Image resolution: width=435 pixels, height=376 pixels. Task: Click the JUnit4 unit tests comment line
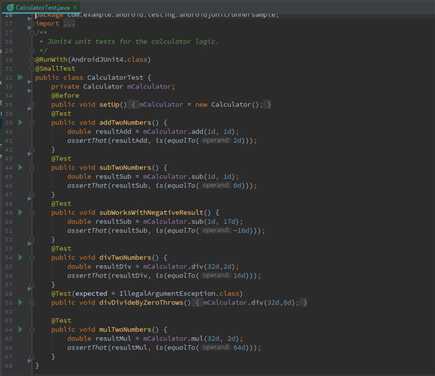click(x=128, y=42)
